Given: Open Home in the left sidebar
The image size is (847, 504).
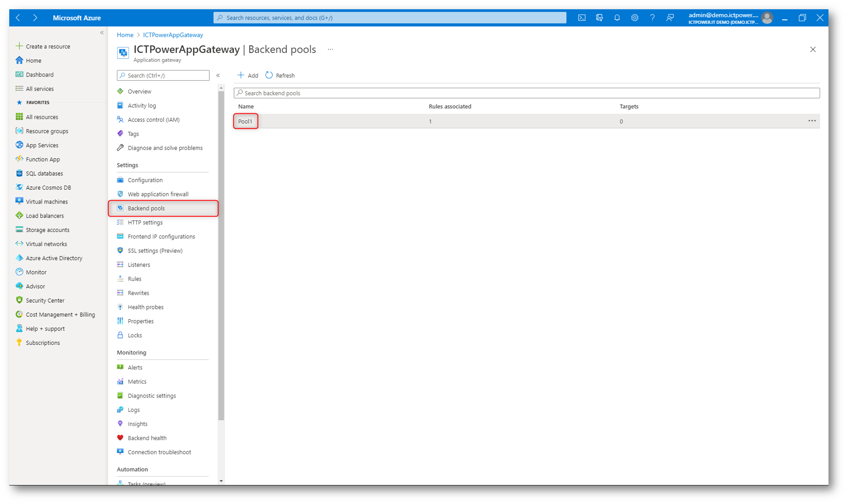Looking at the screenshot, I should coord(29,60).
